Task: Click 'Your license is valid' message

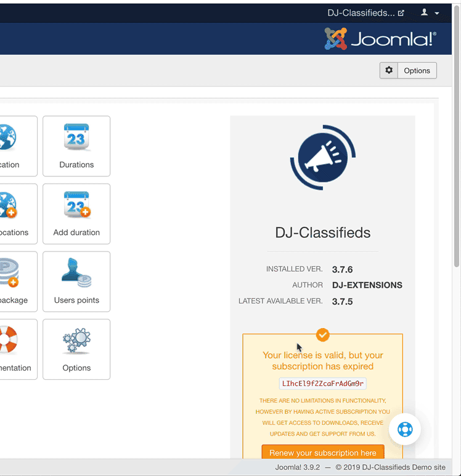Action: [x=322, y=361]
